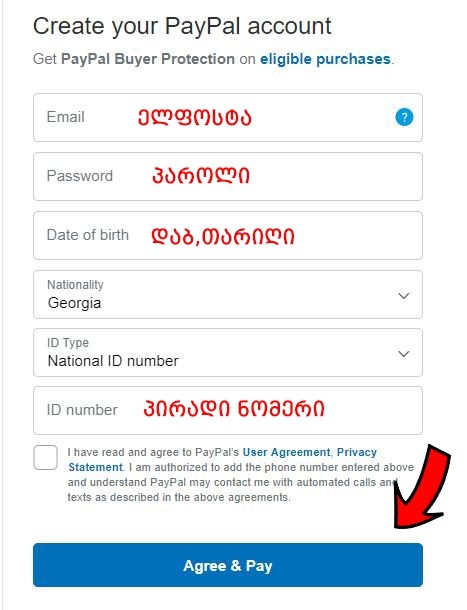Tick the PayPal agreement checkbox
The width and height of the screenshot is (467, 610).
point(46,457)
